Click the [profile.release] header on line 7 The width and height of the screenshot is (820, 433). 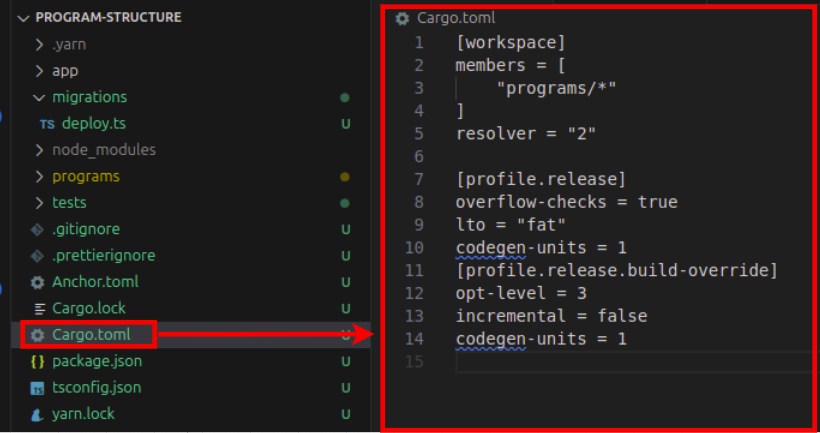coord(541,179)
